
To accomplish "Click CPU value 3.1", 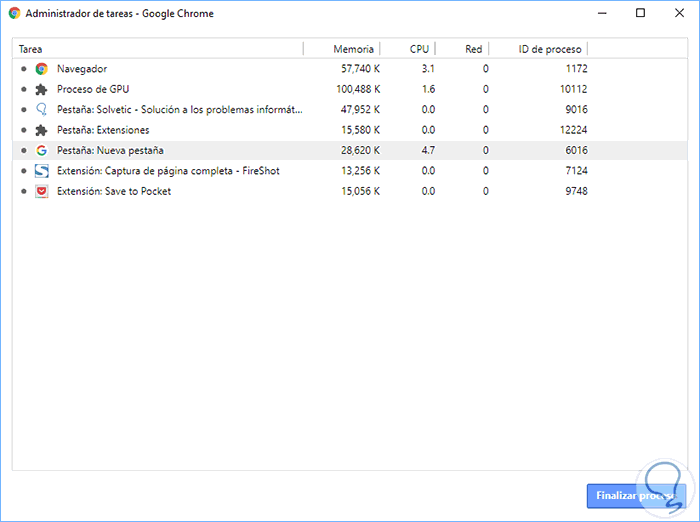I will [x=428, y=69].
